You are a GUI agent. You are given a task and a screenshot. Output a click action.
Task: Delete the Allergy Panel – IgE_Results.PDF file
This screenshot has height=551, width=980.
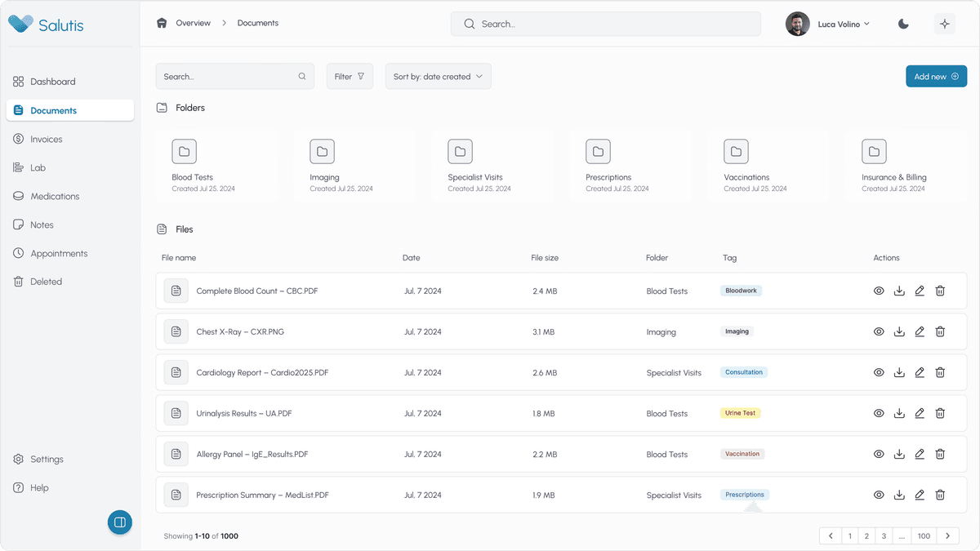(940, 454)
